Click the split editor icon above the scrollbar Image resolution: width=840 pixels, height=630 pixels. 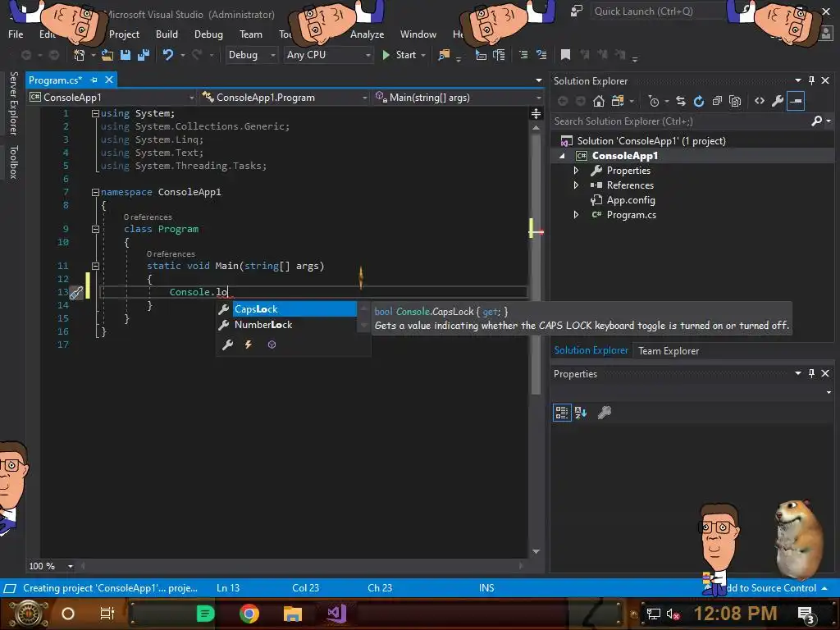point(536,113)
